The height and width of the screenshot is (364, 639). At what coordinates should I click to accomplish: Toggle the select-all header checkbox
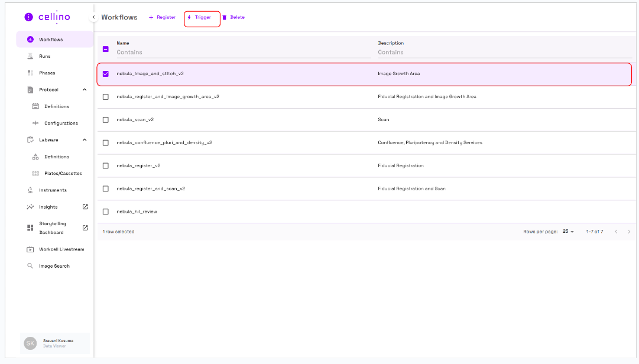106,49
